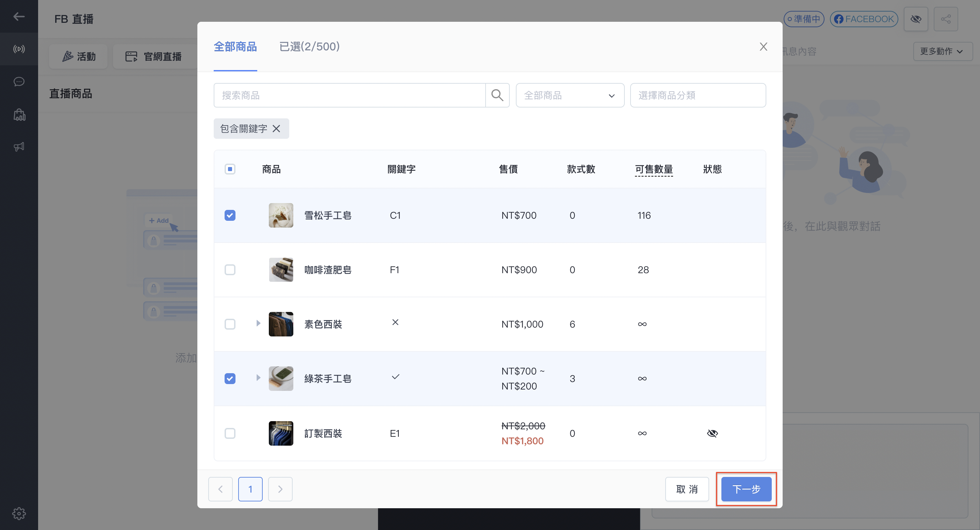Click the 關鍵字 column header
The height and width of the screenshot is (530, 980).
[401, 169]
